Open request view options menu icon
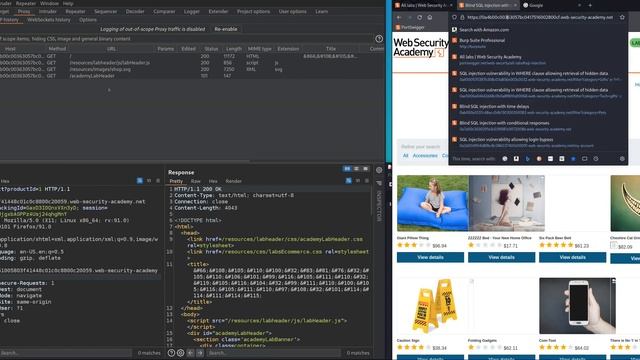 [158, 180]
